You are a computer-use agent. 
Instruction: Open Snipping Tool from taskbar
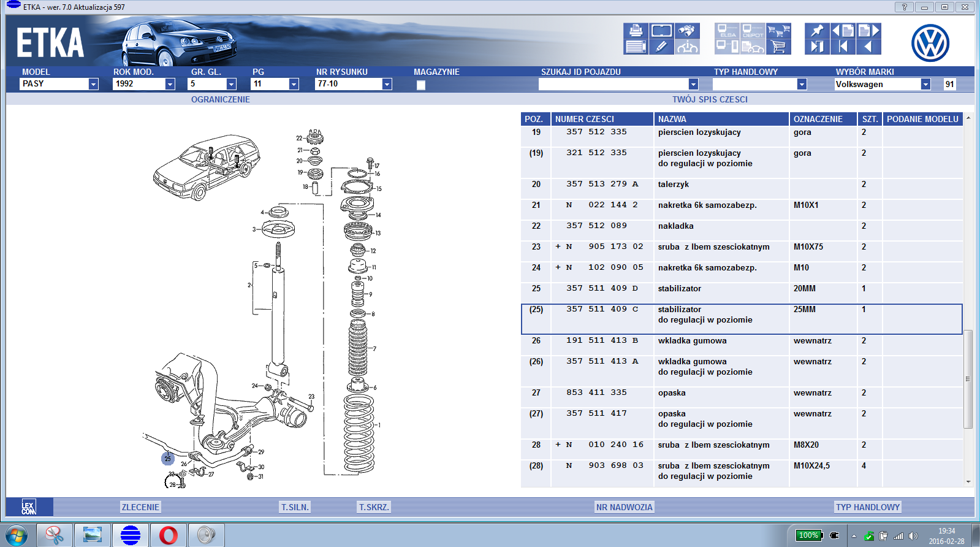[55, 535]
